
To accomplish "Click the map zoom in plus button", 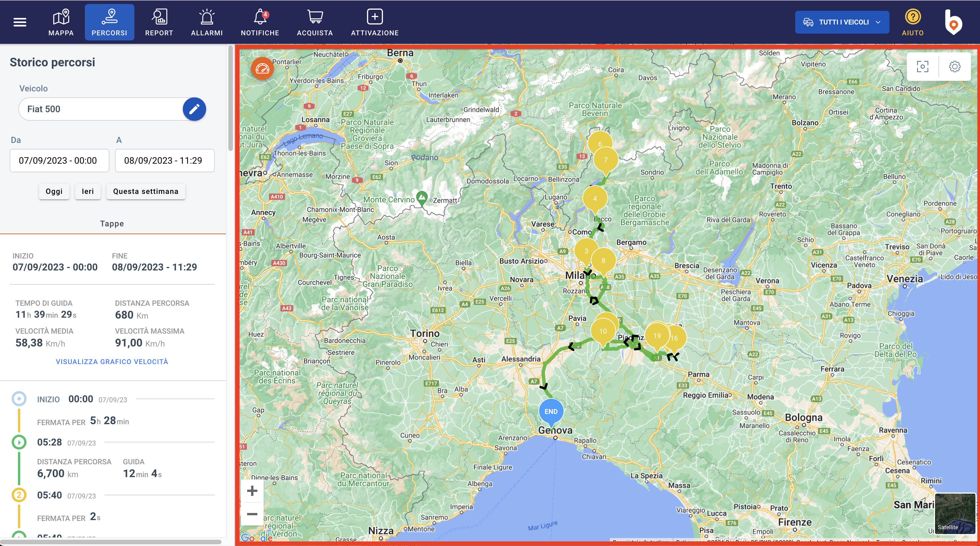I will point(252,491).
